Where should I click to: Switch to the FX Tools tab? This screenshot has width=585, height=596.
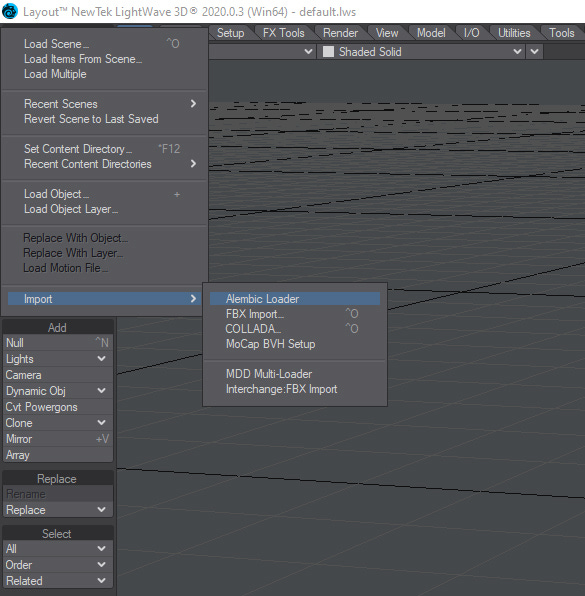(x=284, y=33)
